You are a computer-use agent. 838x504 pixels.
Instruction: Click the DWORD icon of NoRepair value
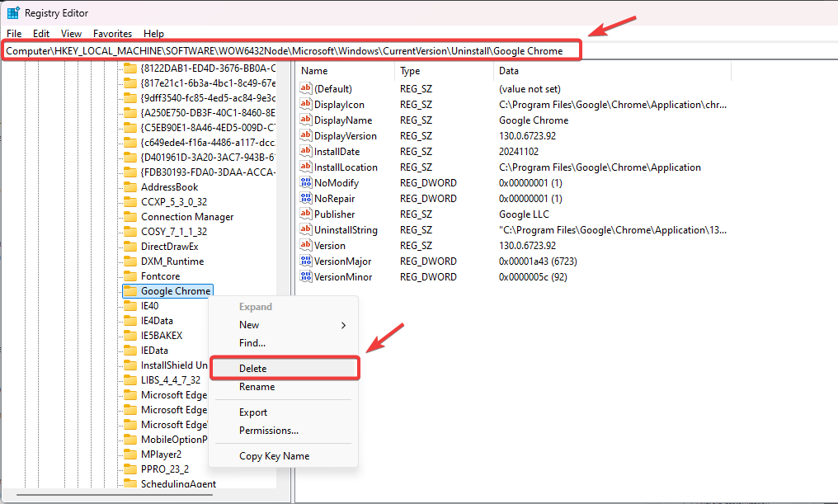point(306,198)
